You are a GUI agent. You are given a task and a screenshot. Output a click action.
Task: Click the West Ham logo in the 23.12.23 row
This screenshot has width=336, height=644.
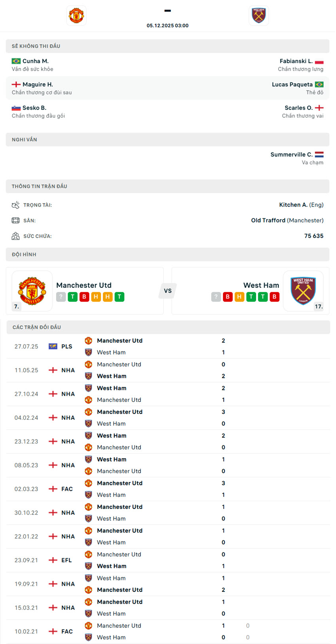click(x=88, y=435)
